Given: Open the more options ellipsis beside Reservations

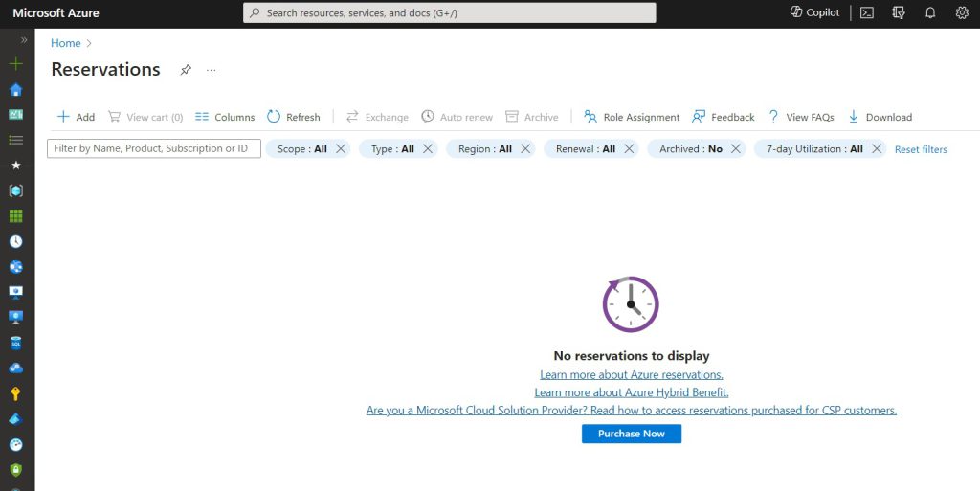Looking at the screenshot, I should [212, 70].
